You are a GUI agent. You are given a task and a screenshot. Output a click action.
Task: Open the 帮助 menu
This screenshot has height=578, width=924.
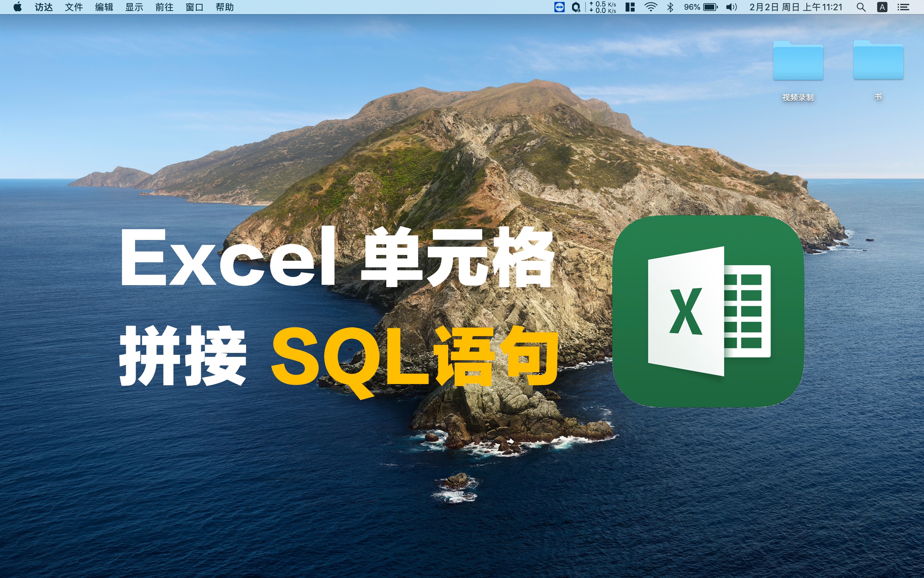pyautogui.click(x=225, y=7)
